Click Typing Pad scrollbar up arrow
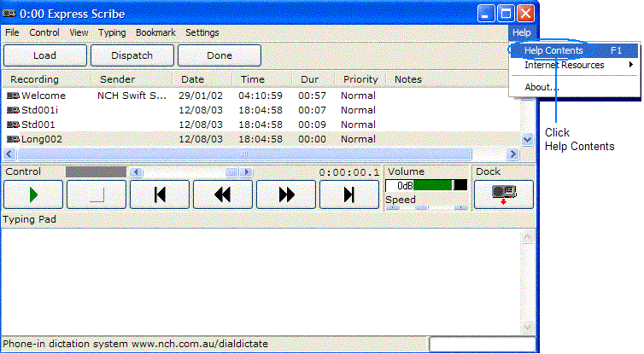This screenshot has width=644, height=354. pos(527,237)
